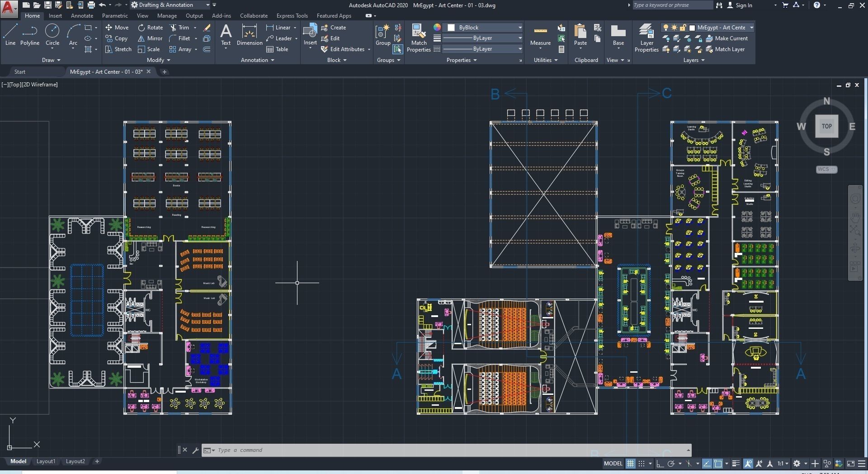The image size is (868, 474).
Task: Expand the Draw panel
Action: [x=51, y=60]
